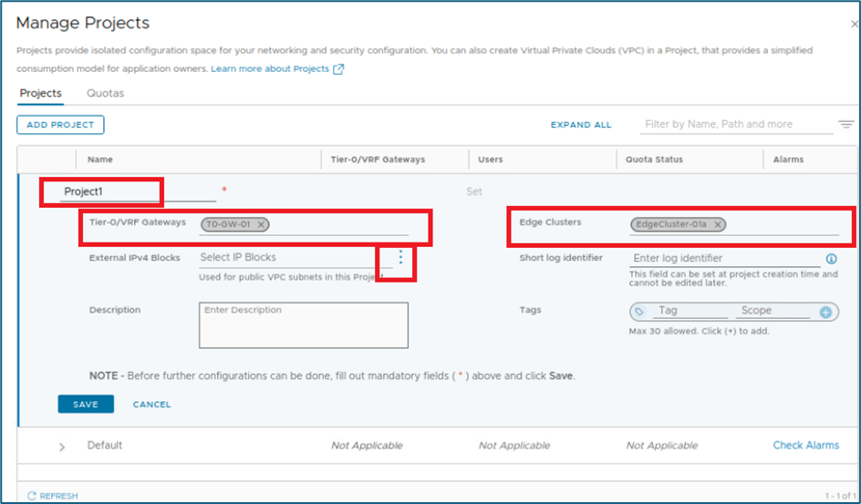Click the plus icon to add tag
Image resolution: width=861 pixels, height=504 pixels.
pyautogui.click(x=825, y=312)
